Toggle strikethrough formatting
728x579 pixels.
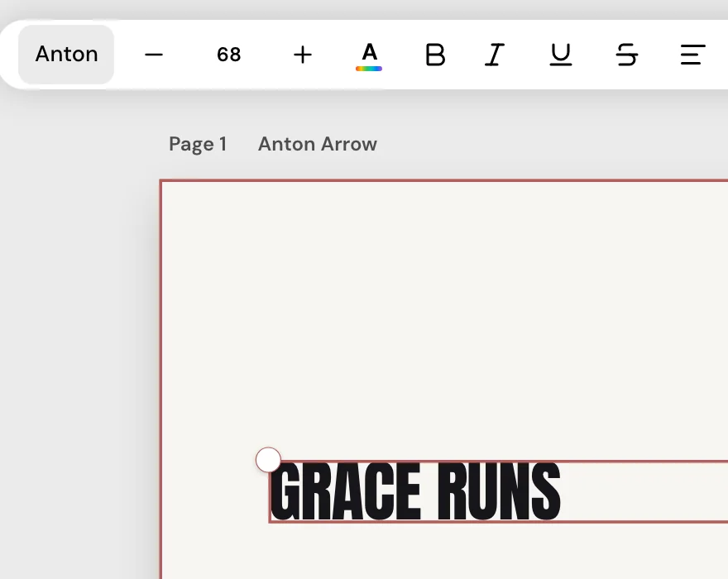[627, 55]
